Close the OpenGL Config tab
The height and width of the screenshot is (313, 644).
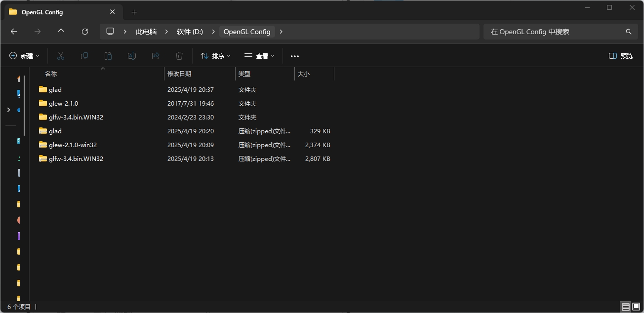tap(112, 12)
